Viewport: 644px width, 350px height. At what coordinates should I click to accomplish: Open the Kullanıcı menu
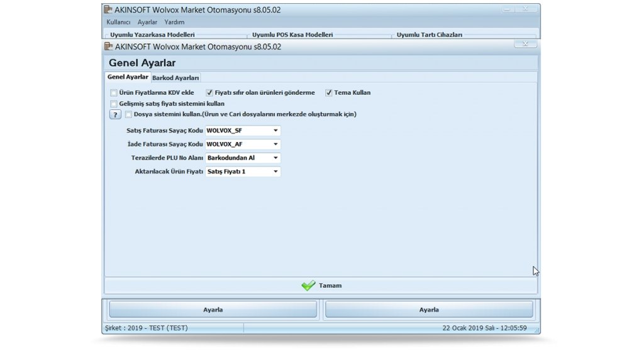118,22
